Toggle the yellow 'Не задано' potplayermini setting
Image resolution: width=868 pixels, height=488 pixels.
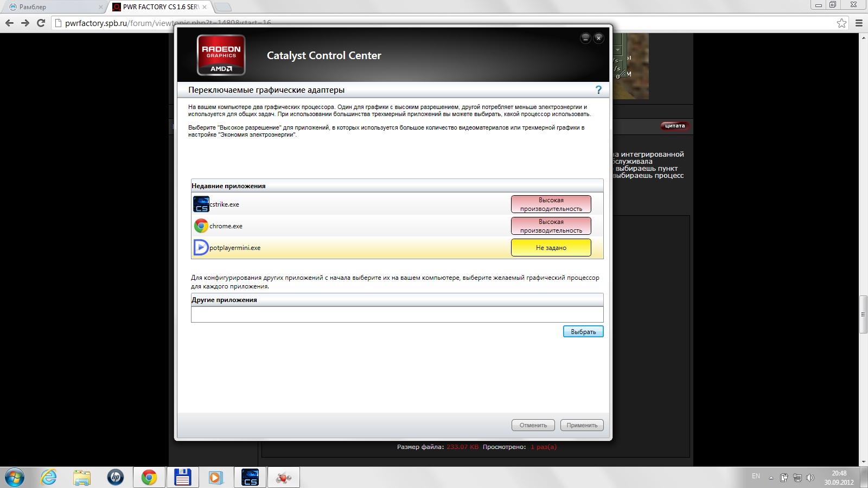pos(551,248)
